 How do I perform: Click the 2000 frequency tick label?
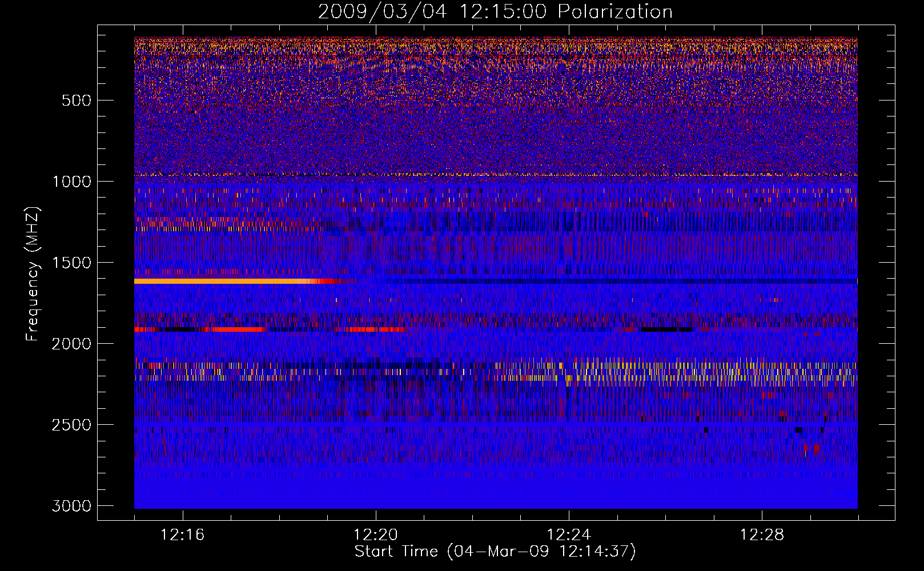[x=71, y=344]
